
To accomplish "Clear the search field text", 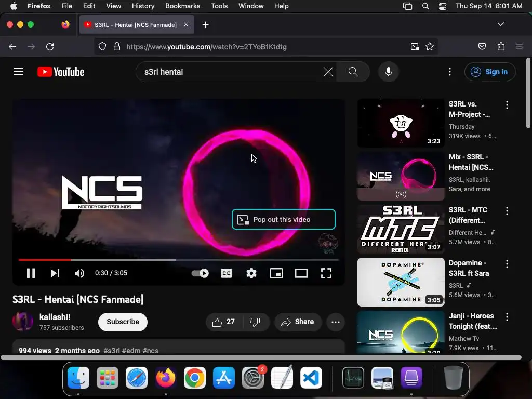I will click(328, 72).
